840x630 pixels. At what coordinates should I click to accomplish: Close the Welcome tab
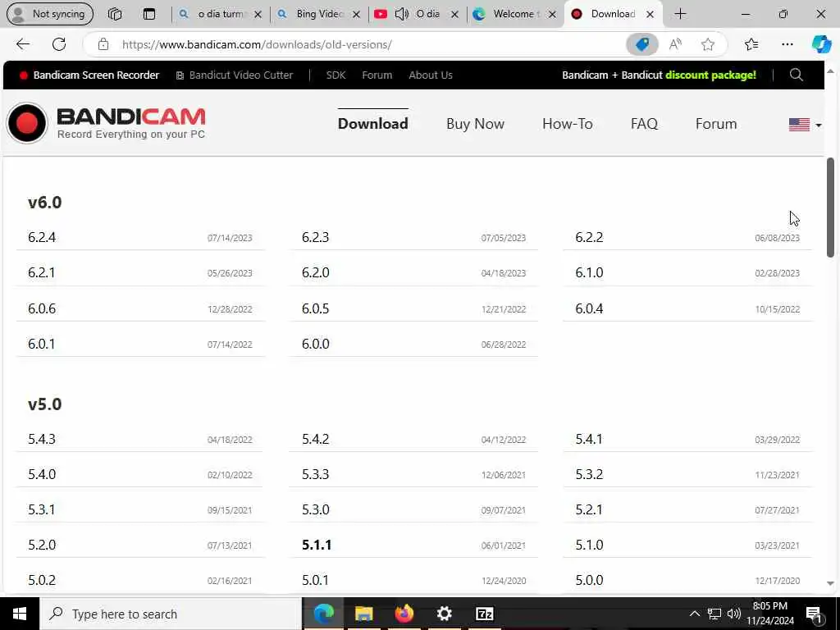(x=552, y=15)
